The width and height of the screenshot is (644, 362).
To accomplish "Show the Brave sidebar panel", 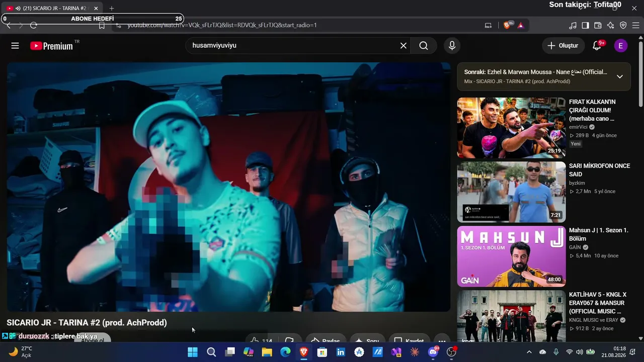I will tap(585, 25).
